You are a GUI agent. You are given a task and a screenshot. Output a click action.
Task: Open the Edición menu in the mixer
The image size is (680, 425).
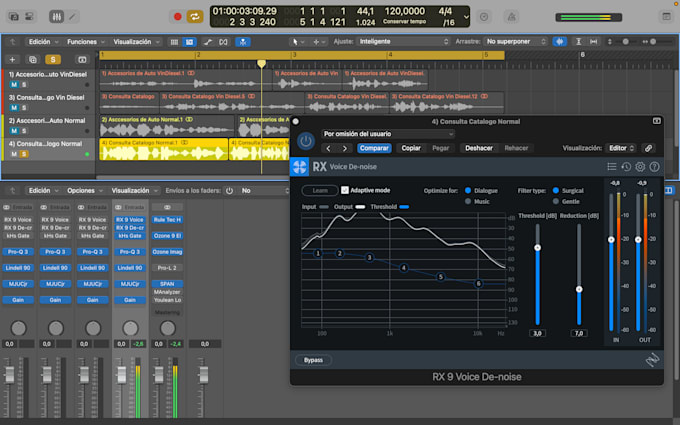42,190
